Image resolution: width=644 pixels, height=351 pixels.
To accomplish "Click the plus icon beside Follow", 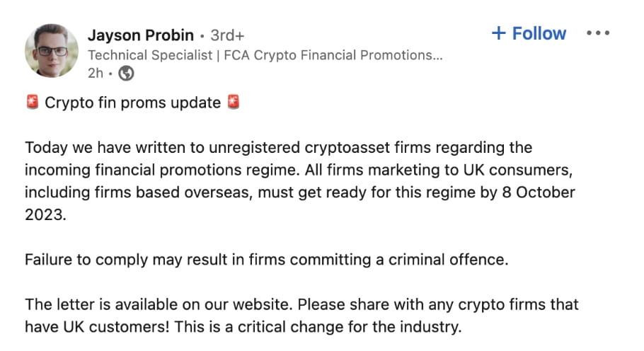I will coord(499,34).
